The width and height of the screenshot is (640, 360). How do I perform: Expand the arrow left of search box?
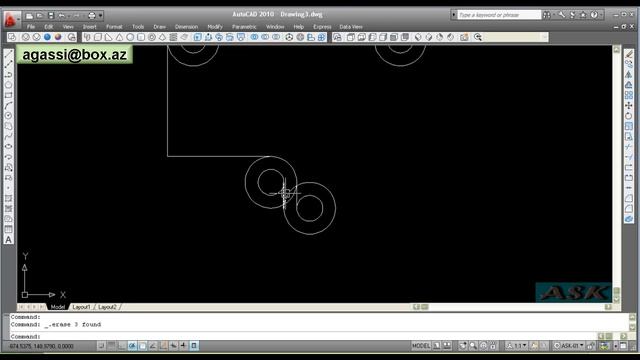click(x=453, y=15)
